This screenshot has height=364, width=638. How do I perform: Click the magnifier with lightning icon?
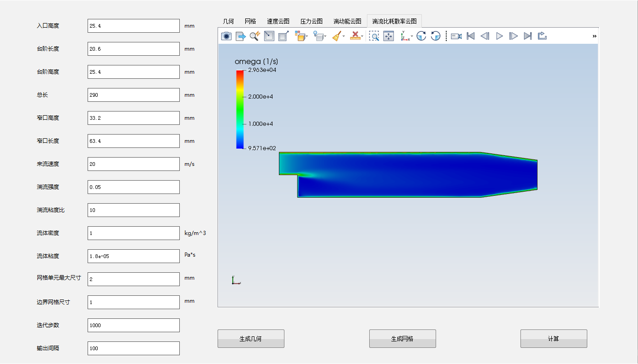coord(255,36)
